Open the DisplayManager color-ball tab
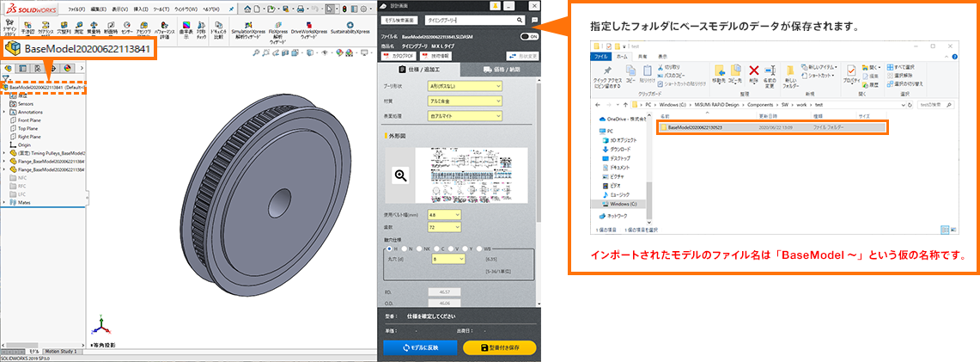Image resolution: width=980 pixels, height=362 pixels. (67, 68)
